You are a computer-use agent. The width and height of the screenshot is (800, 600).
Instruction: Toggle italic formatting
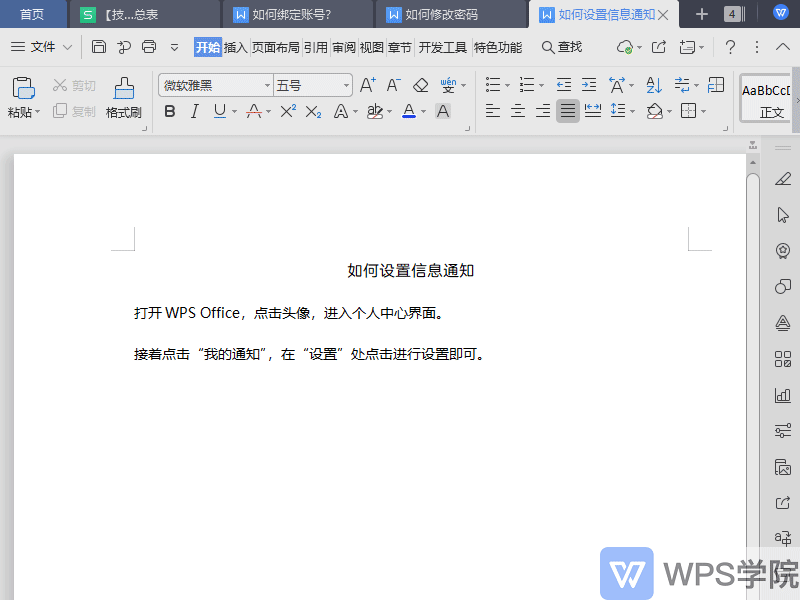[194, 111]
